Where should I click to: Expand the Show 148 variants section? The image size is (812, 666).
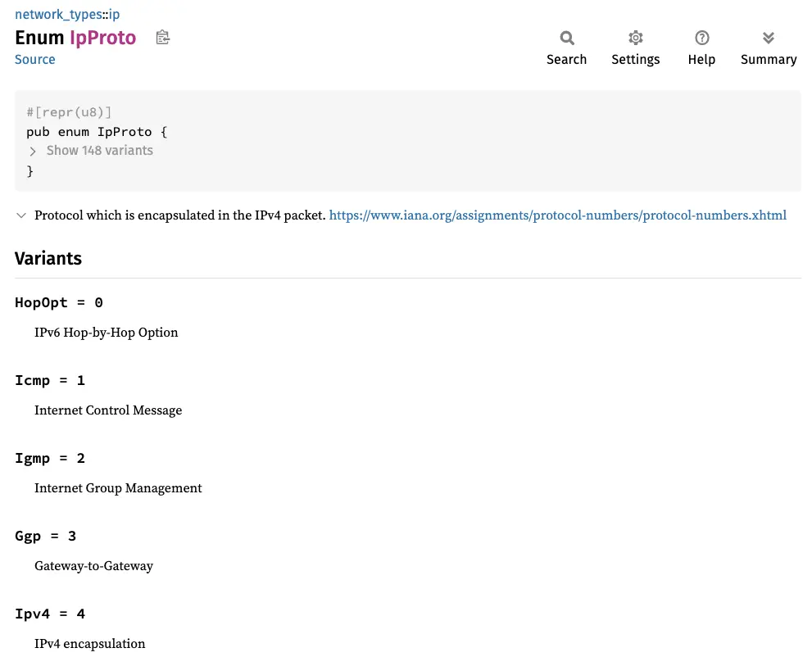[99, 151]
